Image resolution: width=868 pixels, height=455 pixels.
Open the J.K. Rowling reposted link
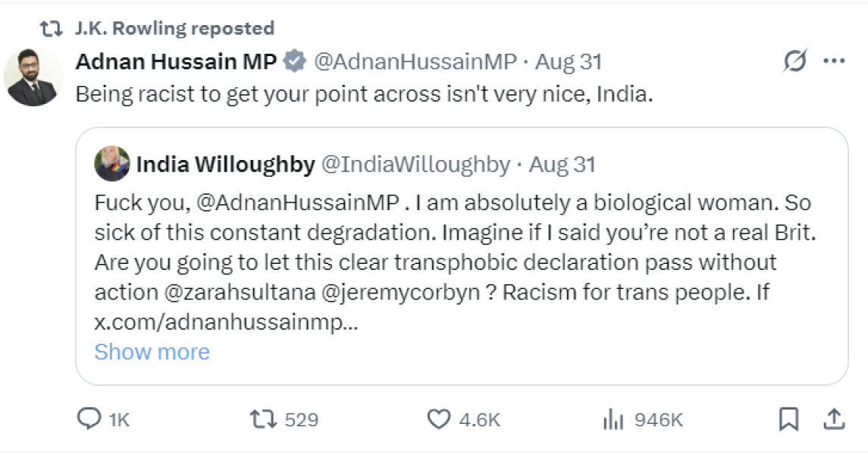(175, 29)
